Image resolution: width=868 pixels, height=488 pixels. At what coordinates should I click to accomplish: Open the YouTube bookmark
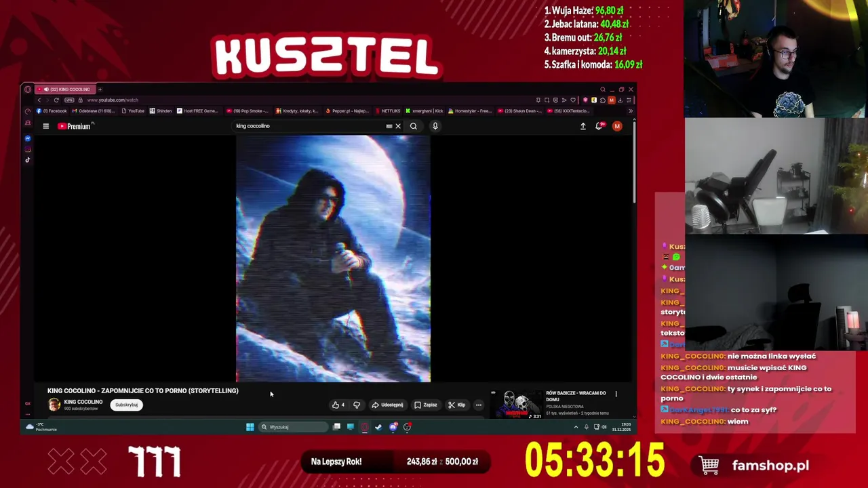pyautogui.click(x=133, y=111)
